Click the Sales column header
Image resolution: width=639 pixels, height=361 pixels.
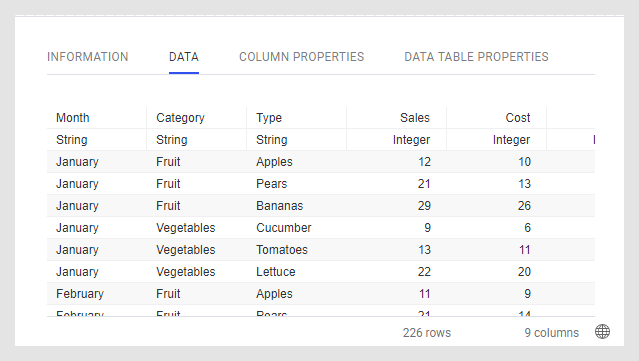click(415, 118)
